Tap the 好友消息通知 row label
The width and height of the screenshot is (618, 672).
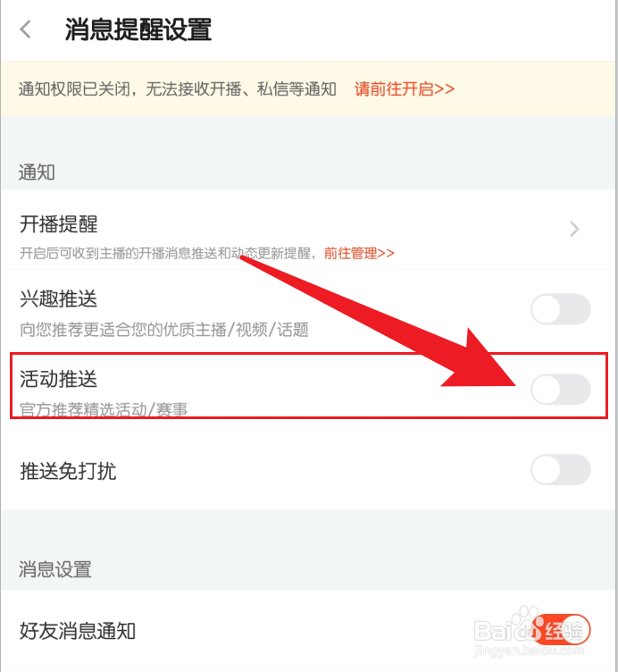coord(78,631)
